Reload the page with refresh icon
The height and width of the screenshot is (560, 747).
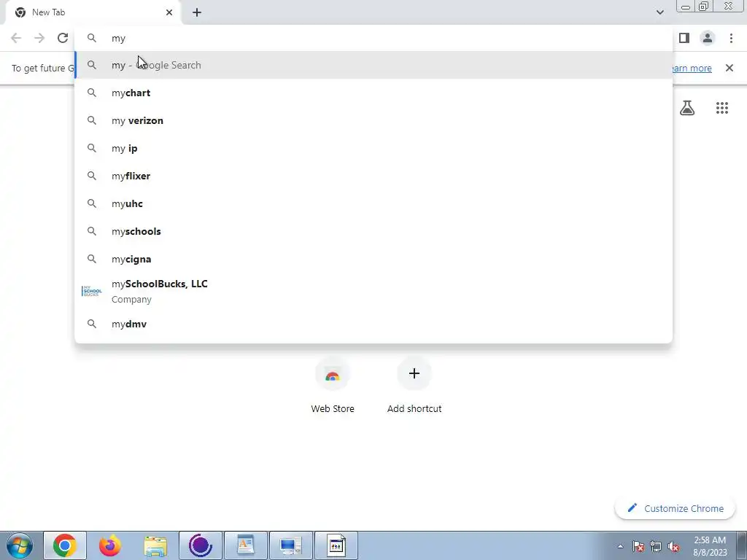63,38
